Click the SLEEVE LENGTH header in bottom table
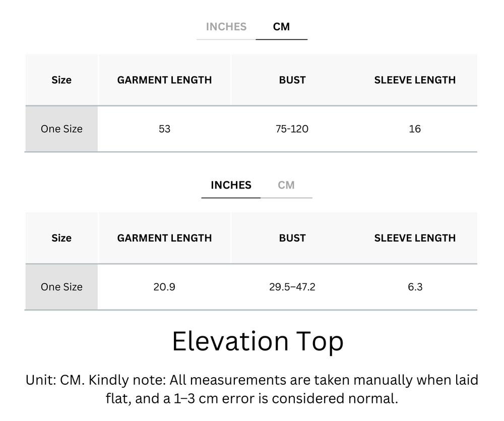Screen dimensions: 504x421 pyautogui.click(x=415, y=238)
